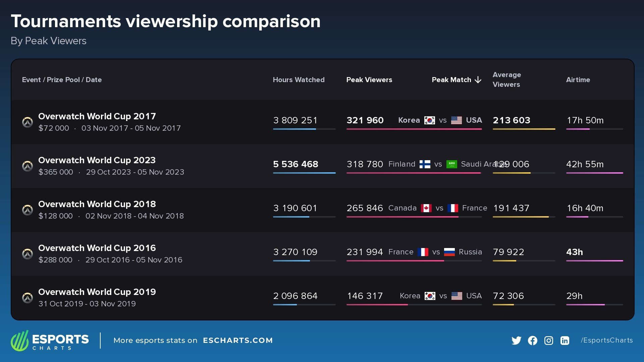644x362 pixels.
Task: Click the Overwatch World Cup 2016 row
Action: [x=323, y=254]
